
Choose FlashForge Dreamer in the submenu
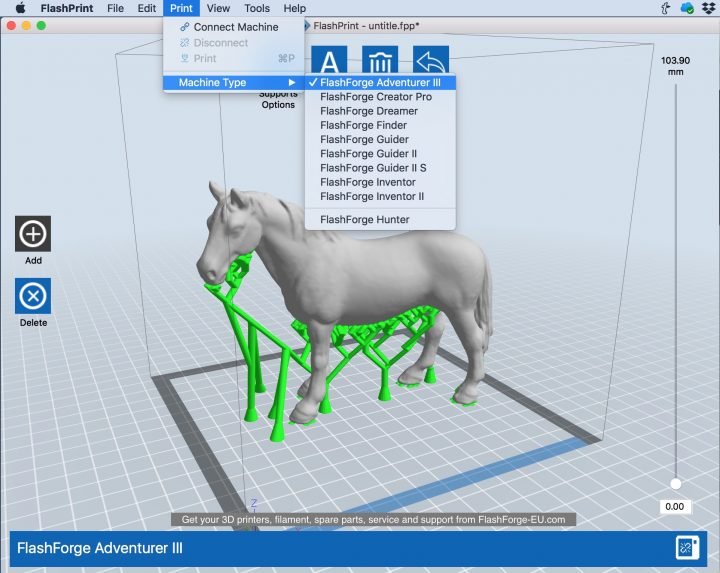click(369, 111)
